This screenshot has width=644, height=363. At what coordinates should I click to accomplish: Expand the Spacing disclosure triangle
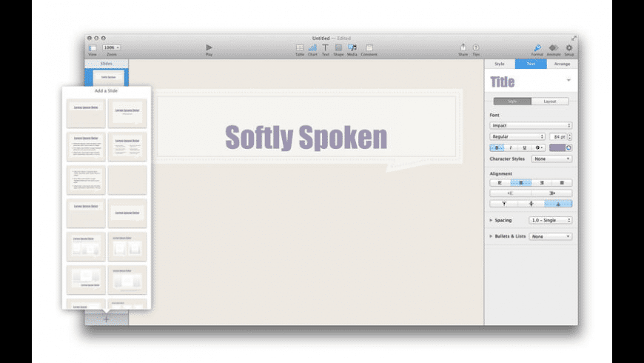click(492, 220)
